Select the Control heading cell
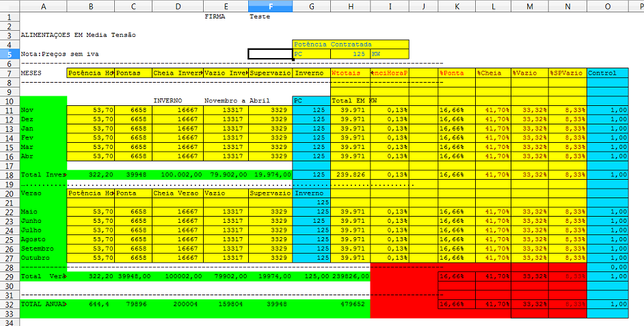 point(608,73)
